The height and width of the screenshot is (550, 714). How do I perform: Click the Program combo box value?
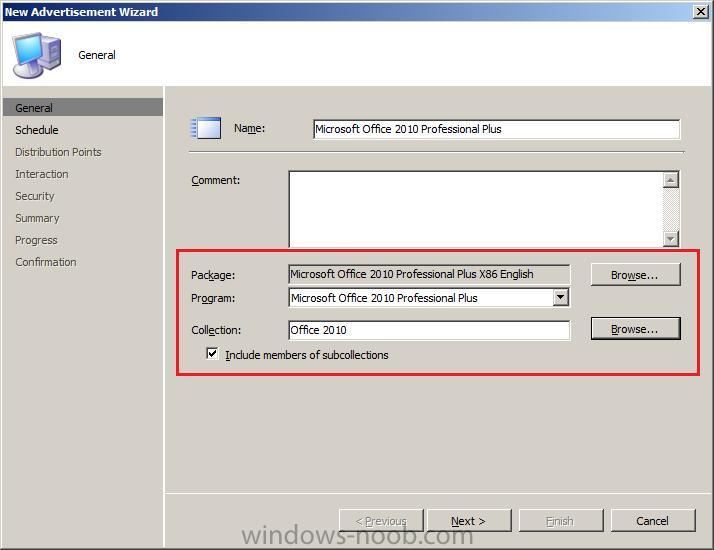coord(422,298)
